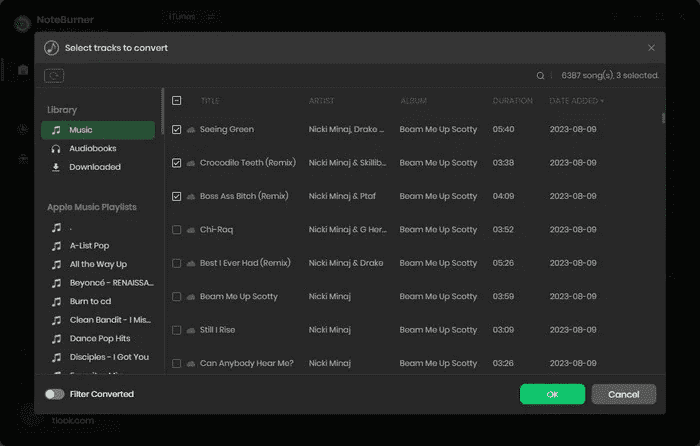
Task: Click the cloud icon beside Chi-Raq
Action: click(x=191, y=230)
